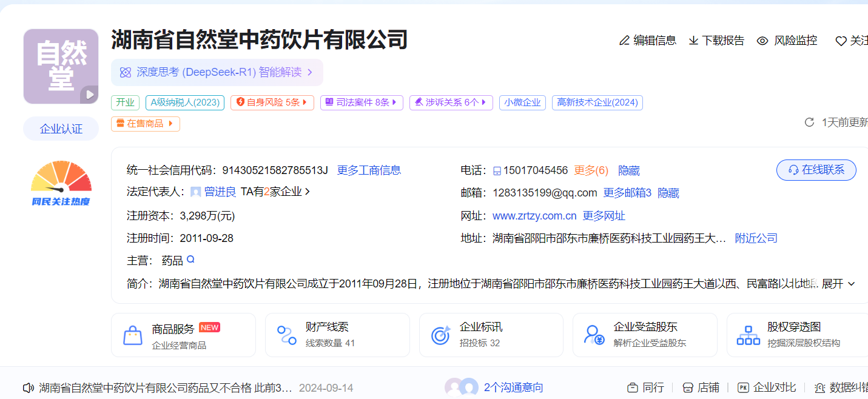Open legal representative 曾进良 link
Viewport: 868px width, 399px height.
pyautogui.click(x=220, y=192)
